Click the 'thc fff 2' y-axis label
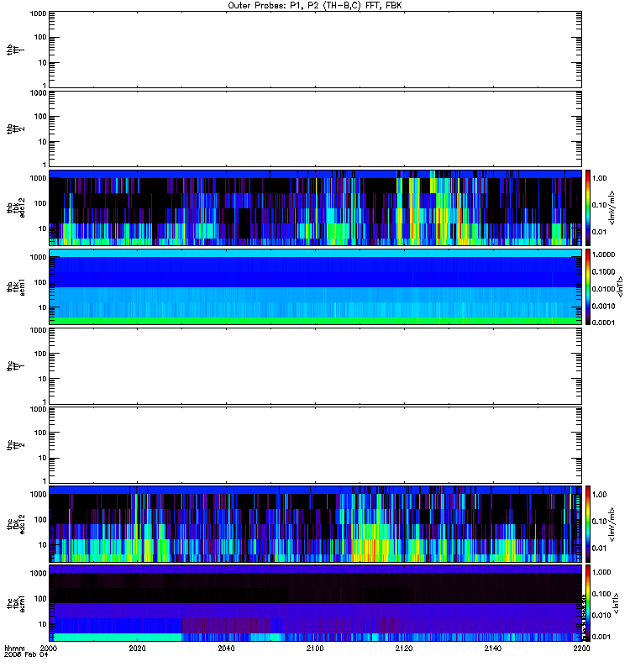The width and height of the screenshot is (630, 672). tap(16, 445)
